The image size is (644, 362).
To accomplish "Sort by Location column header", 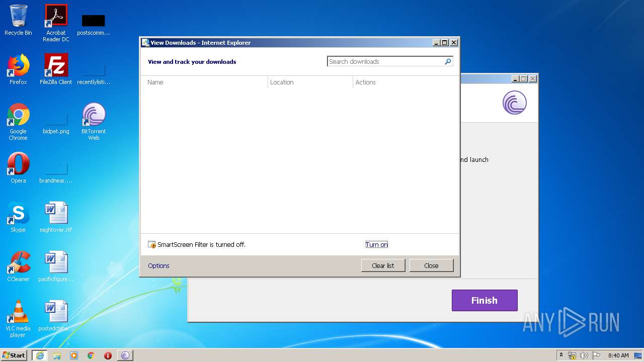I will [310, 82].
